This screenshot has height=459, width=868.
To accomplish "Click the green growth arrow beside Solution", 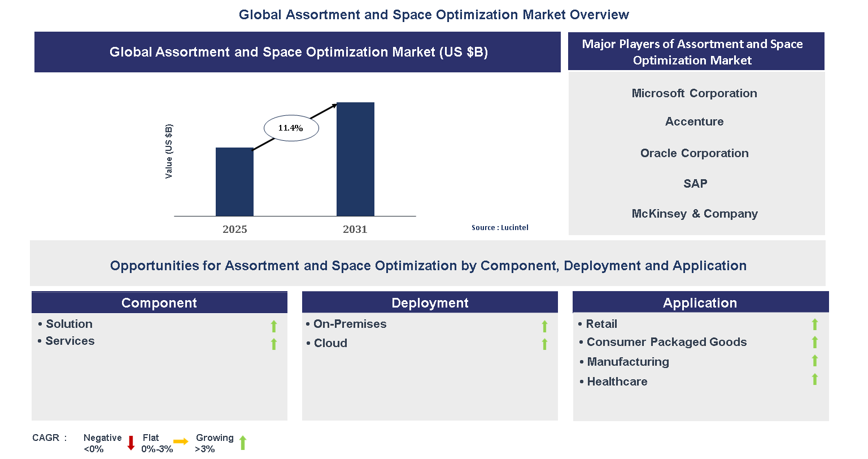I will click(x=273, y=327).
